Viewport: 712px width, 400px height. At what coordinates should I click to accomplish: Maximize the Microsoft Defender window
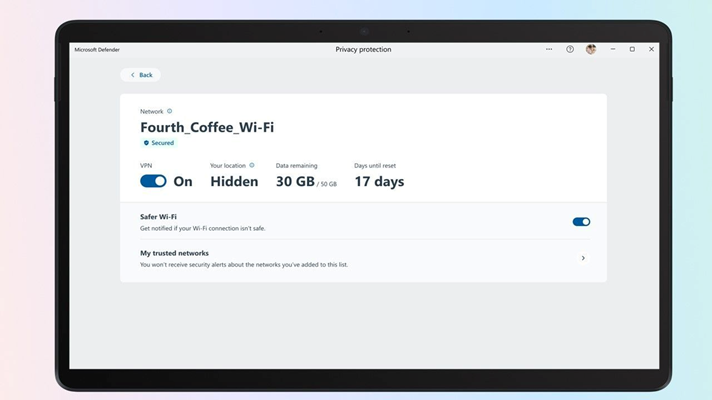[x=632, y=49]
